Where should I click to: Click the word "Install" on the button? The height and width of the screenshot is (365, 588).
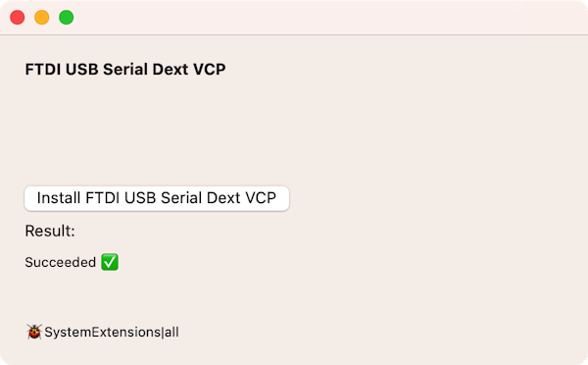(59, 198)
